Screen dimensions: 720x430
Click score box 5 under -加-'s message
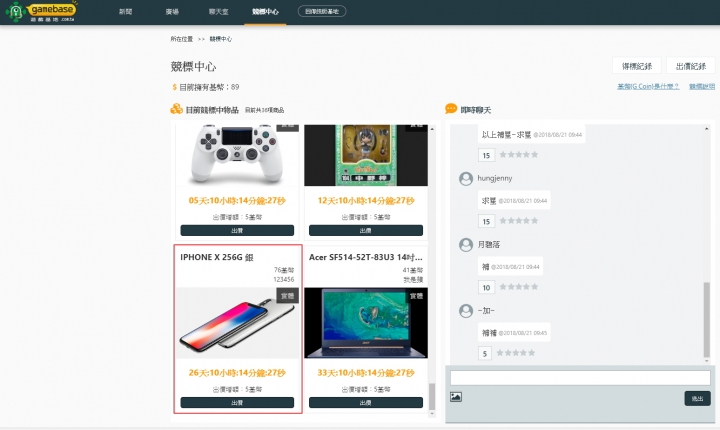point(485,354)
